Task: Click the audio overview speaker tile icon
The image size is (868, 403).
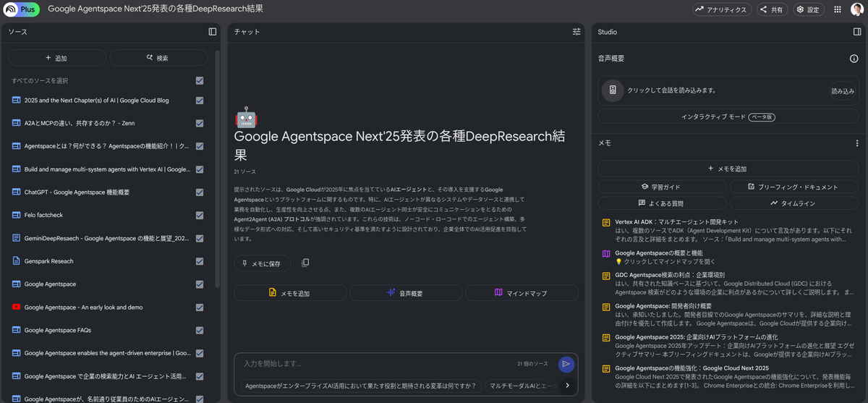Action: tap(613, 90)
